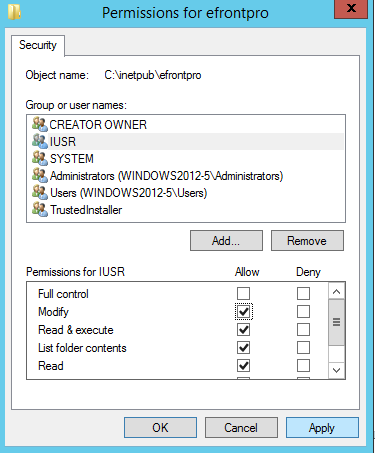This screenshot has width=375, height=453.
Task: Check Deny for Read permission
Action: pyautogui.click(x=303, y=366)
